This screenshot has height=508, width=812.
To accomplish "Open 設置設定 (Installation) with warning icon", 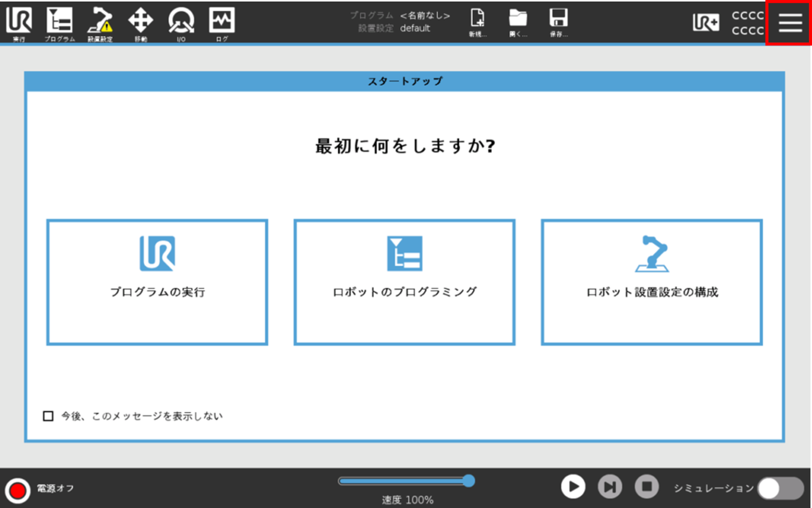I will pos(100,23).
